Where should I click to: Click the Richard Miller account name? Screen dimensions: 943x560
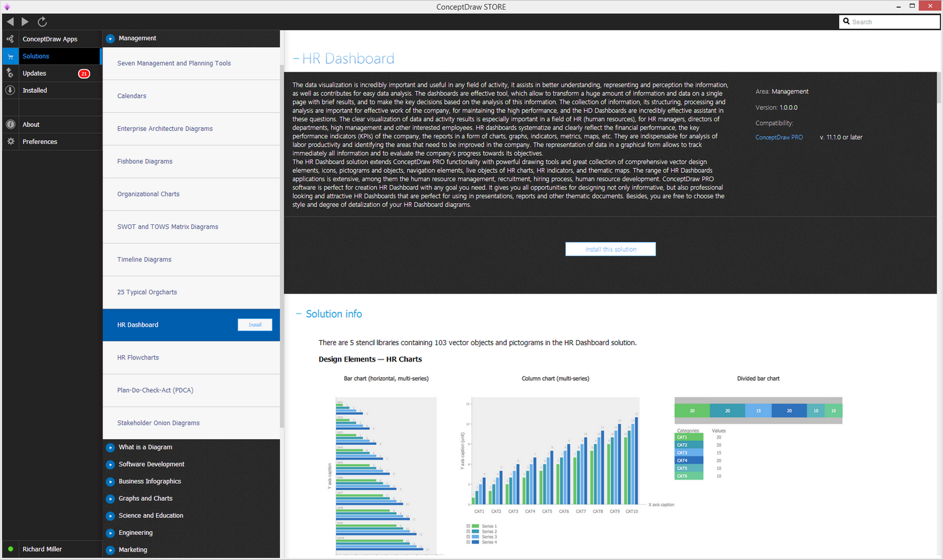(x=42, y=549)
